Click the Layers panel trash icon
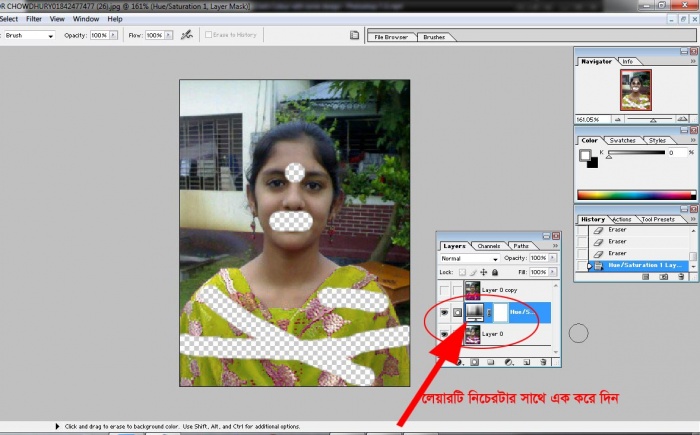The width and height of the screenshot is (700, 435). [x=543, y=362]
